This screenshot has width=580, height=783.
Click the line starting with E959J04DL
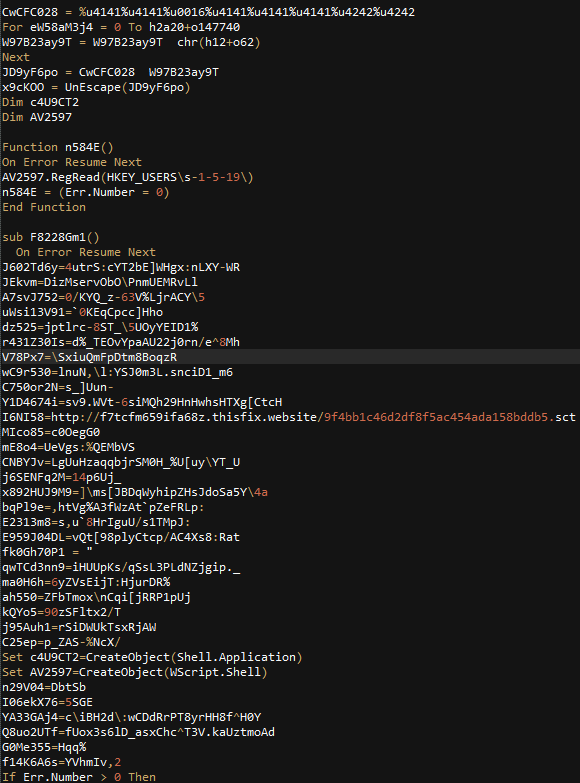click(121, 537)
